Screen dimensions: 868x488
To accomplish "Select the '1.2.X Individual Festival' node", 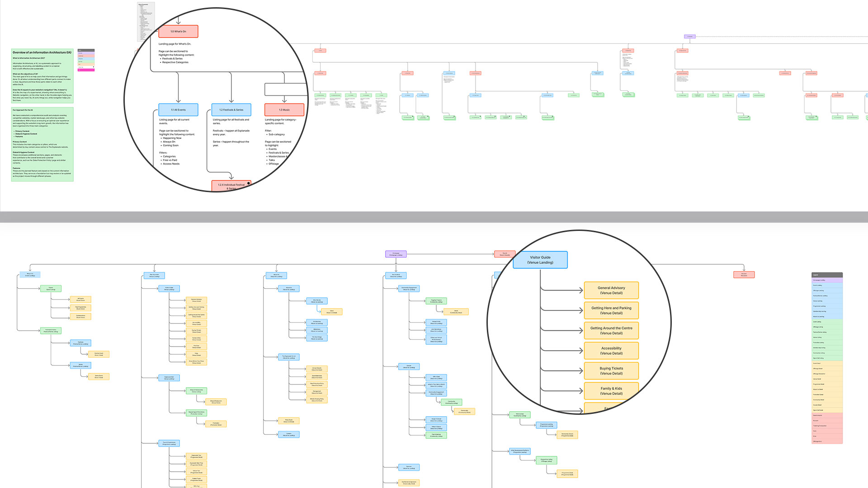I will tap(231, 186).
